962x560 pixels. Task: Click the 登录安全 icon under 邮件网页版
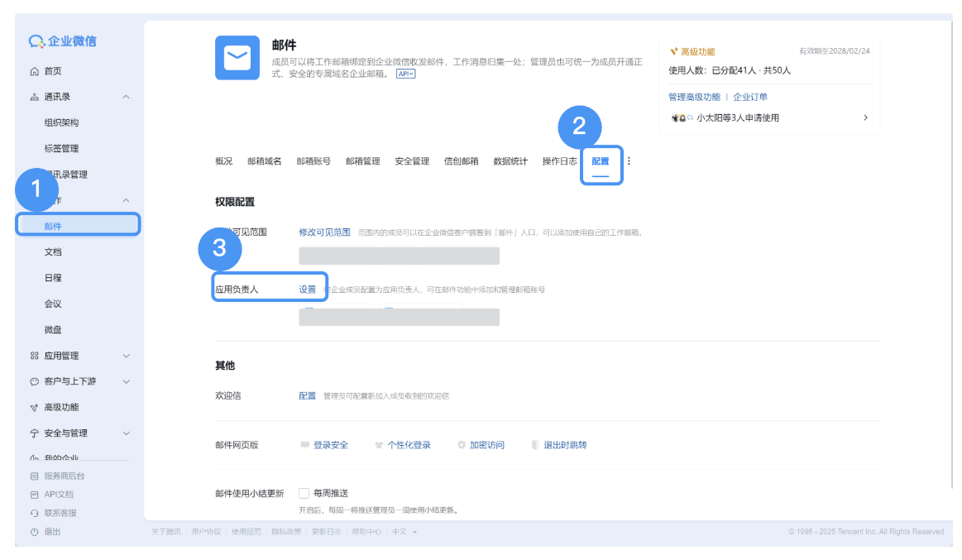pos(304,444)
